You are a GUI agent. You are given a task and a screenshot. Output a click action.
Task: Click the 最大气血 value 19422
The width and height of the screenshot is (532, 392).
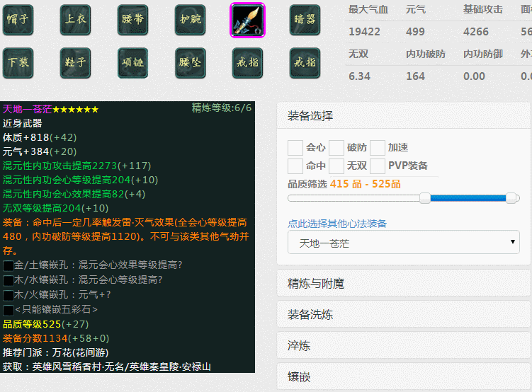pyautogui.click(x=364, y=32)
